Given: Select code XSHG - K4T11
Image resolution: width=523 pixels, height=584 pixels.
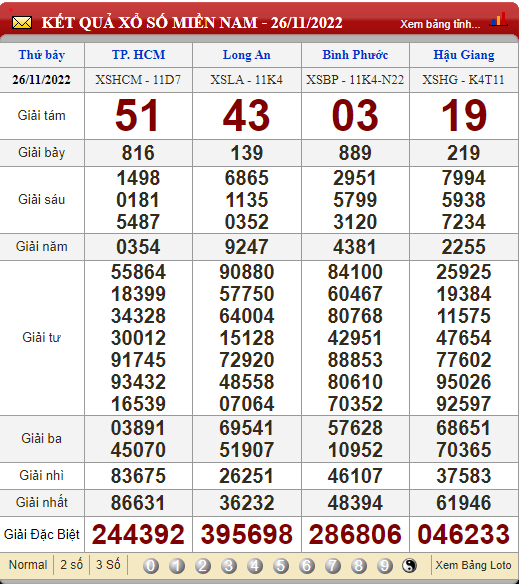Looking at the screenshot, I should [x=463, y=80].
